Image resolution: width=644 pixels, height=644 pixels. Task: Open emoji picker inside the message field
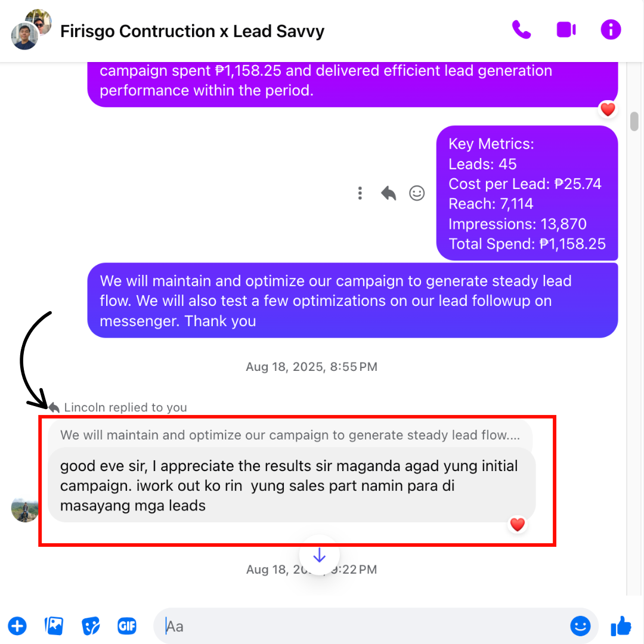pos(580,626)
